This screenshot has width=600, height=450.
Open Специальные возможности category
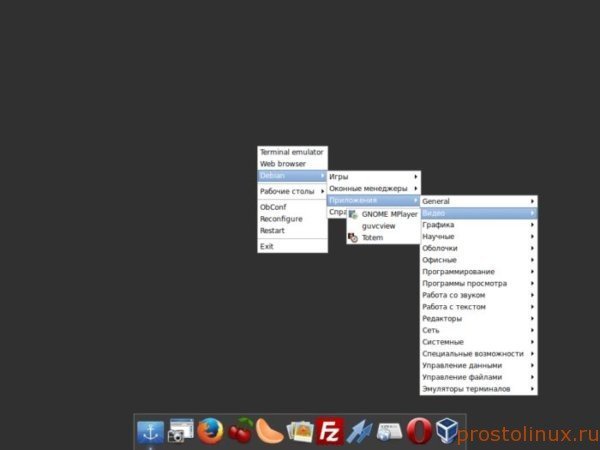(478, 354)
